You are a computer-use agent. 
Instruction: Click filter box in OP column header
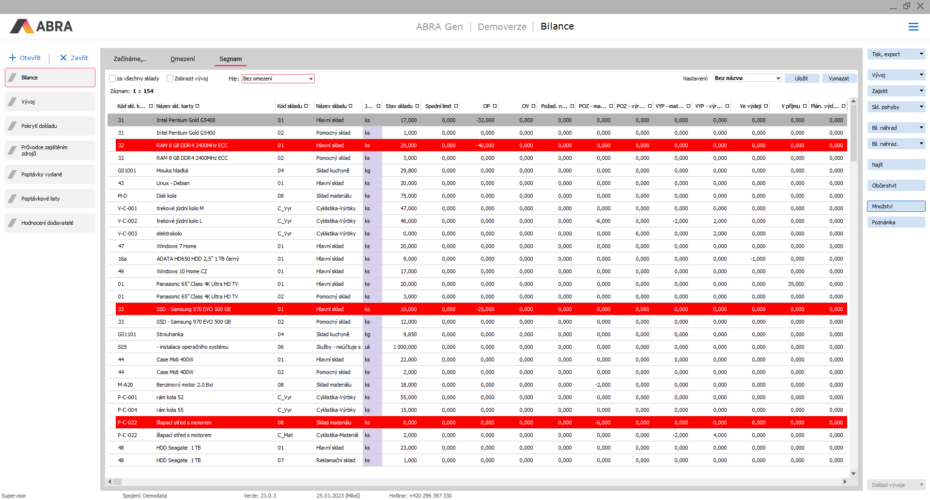[495, 106]
